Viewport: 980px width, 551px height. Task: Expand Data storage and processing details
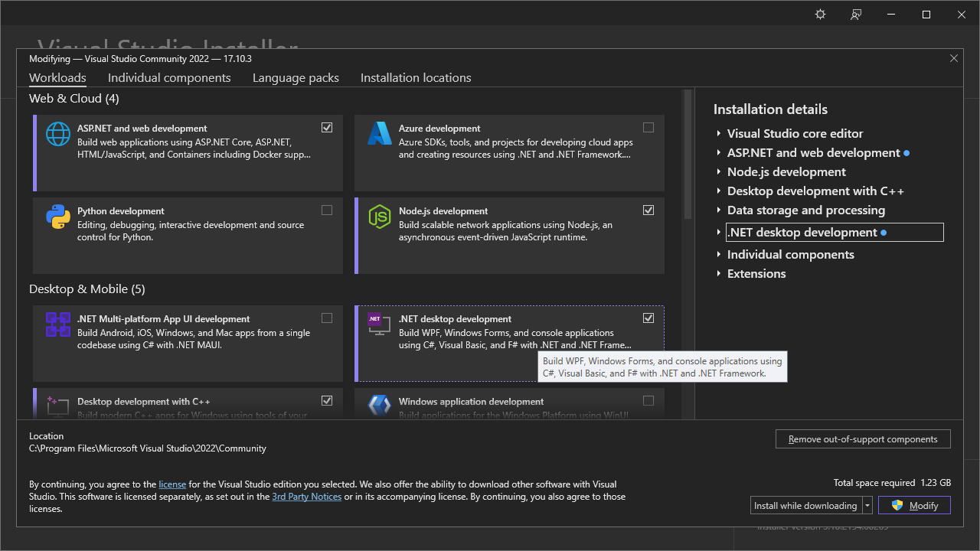pyautogui.click(x=719, y=210)
